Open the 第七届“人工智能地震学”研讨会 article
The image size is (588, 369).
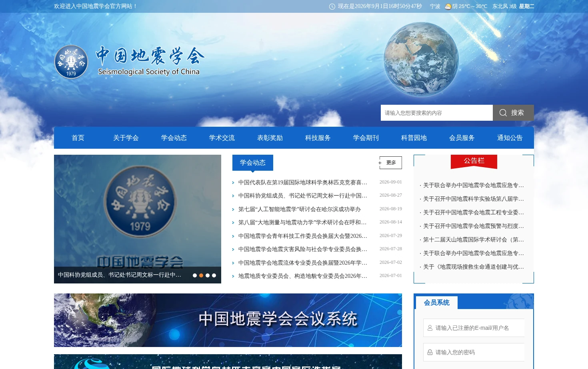coord(300,209)
